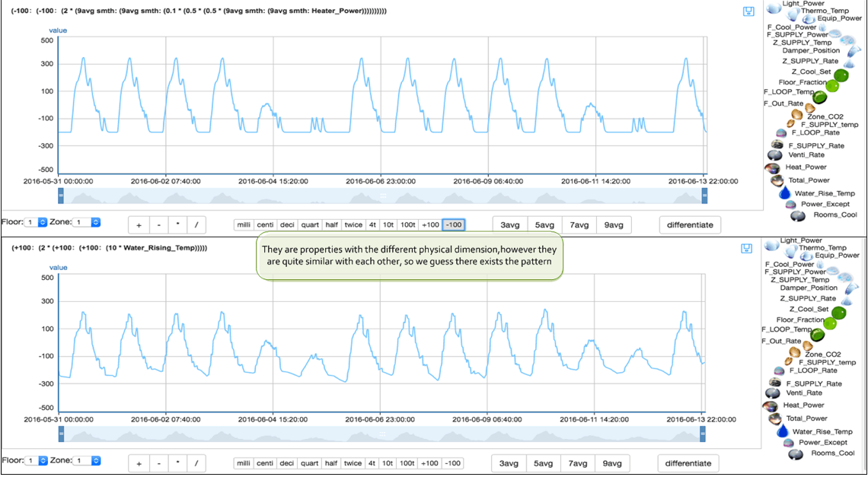This screenshot has height=477, width=868.
Task: Click the save icon in the lower chart
Action: (x=748, y=249)
